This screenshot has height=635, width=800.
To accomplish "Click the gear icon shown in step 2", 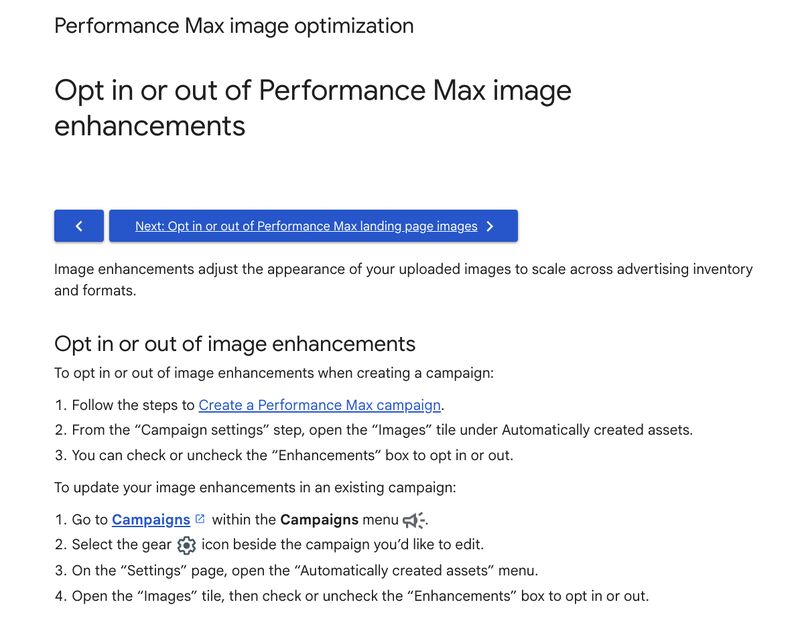I will (186, 543).
